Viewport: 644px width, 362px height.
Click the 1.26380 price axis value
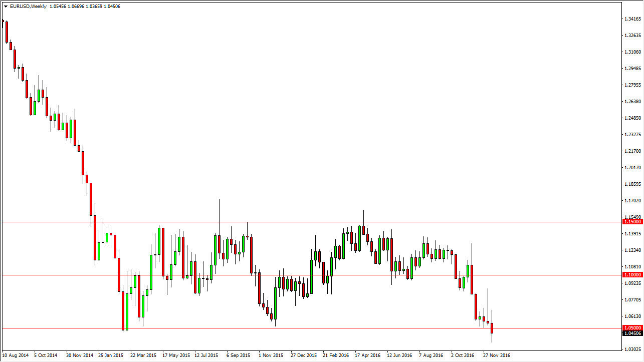(632, 102)
